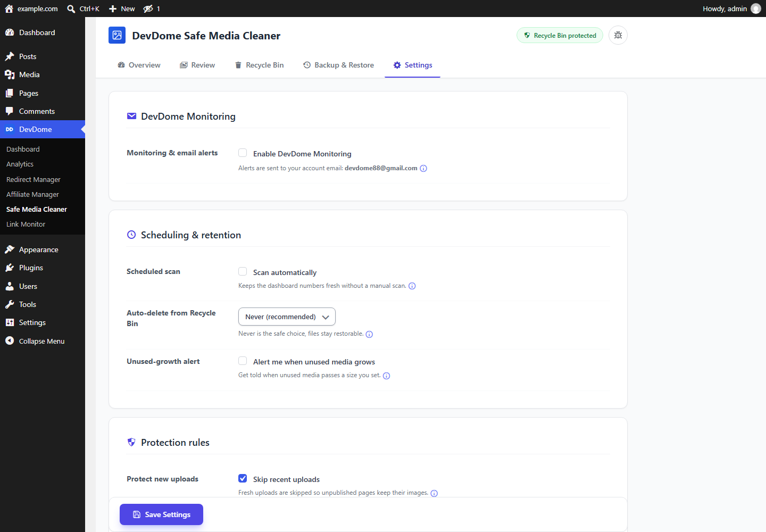Open Redirect Manager submenu link
Image resolution: width=766 pixels, height=532 pixels.
(34, 179)
